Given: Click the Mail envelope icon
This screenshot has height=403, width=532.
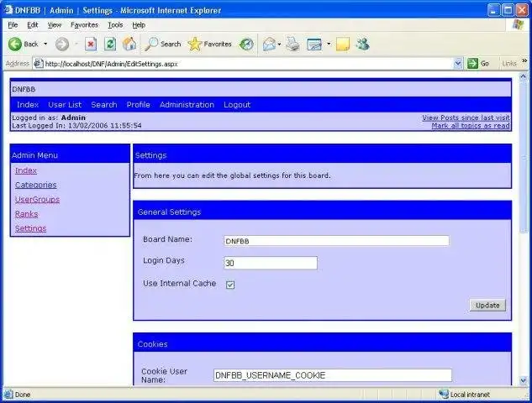Looking at the screenshot, I should (x=269, y=44).
